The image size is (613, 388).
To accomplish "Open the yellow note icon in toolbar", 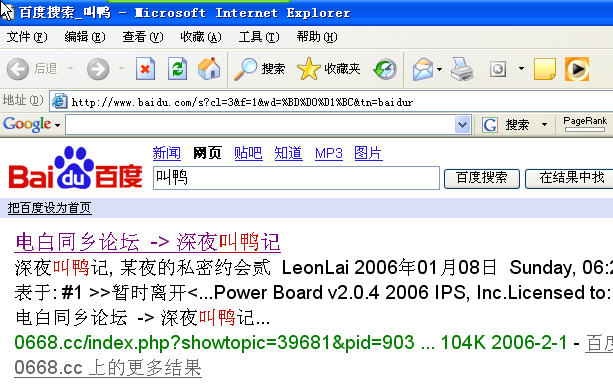I will point(545,69).
